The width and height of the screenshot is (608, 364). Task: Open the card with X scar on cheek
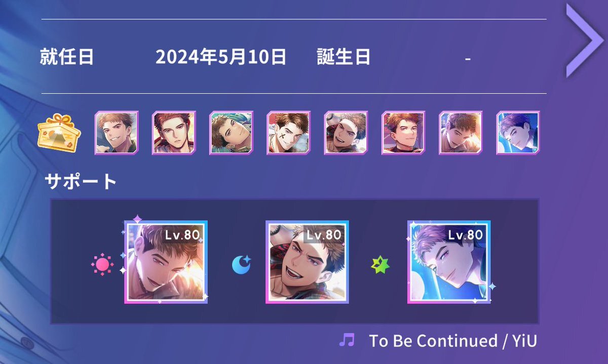point(288,133)
